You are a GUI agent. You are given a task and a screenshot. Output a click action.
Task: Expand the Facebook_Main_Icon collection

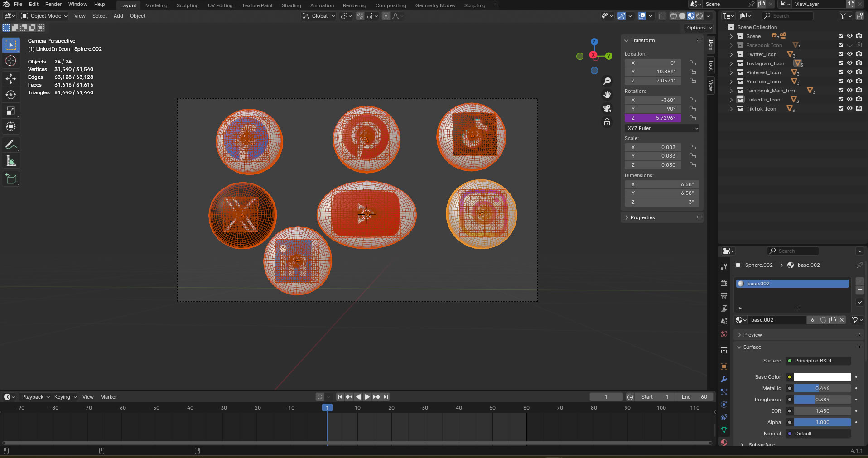tap(731, 91)
